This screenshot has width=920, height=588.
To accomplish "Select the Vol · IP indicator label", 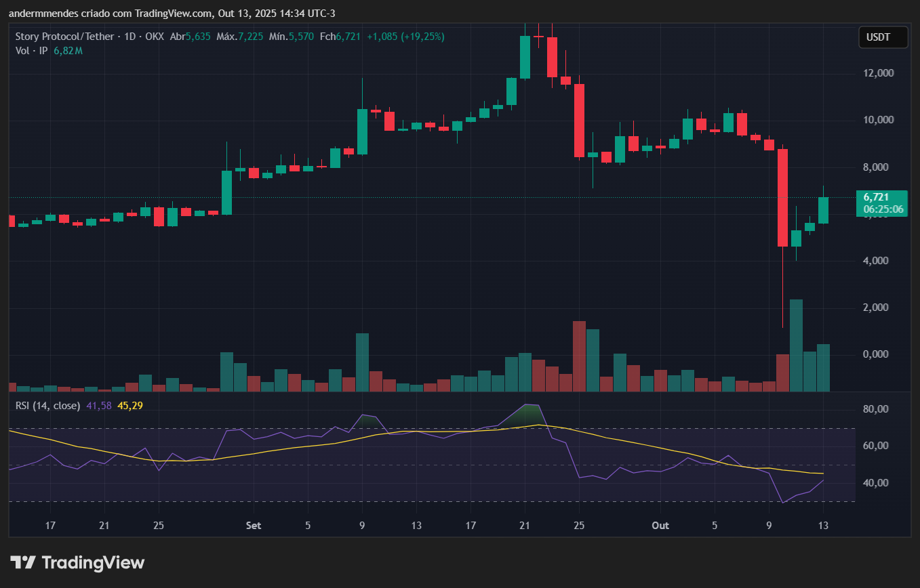I will (31, 51).
